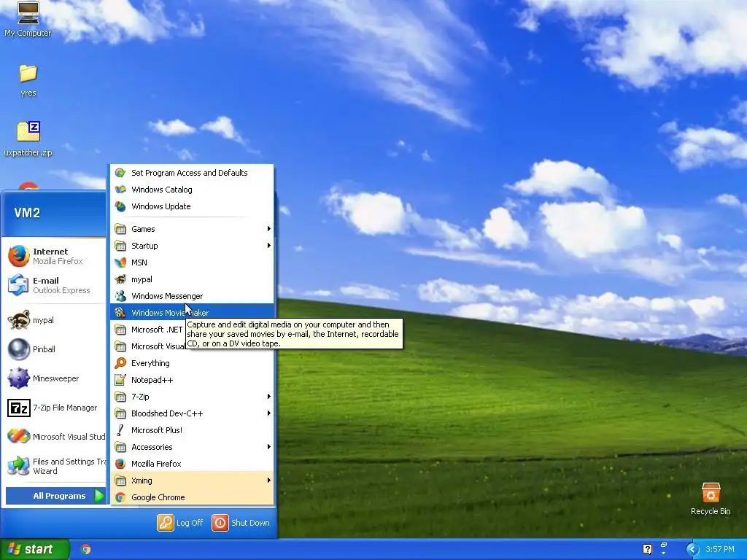Image resolution: width=747 pixels, height=560 pixels.
Task: Click the Minesweeper label in pinned list
Action: 55,378
